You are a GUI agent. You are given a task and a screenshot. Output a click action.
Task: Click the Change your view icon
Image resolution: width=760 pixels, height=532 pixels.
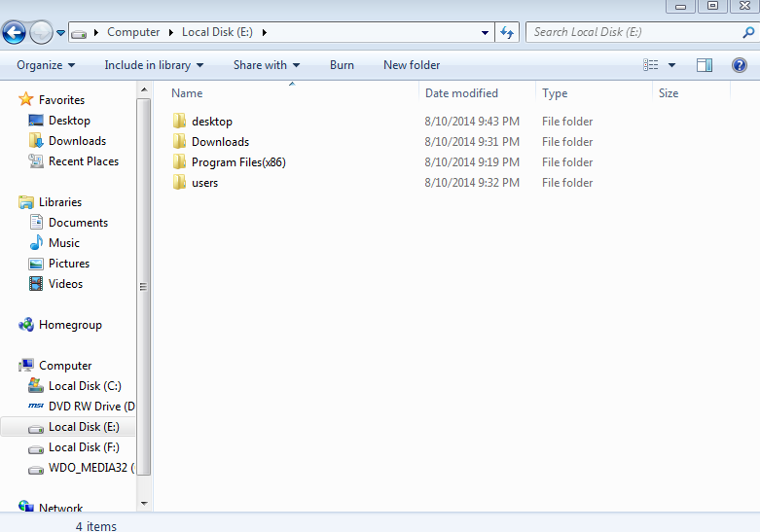coord(650,65)
